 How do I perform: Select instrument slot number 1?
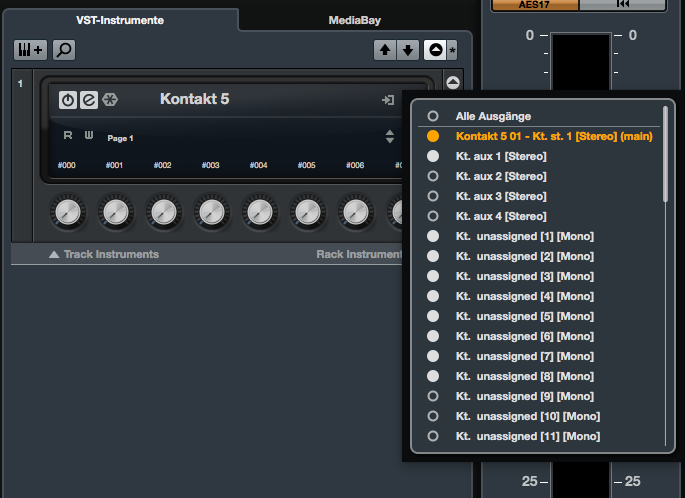click(x=21, y=83)
